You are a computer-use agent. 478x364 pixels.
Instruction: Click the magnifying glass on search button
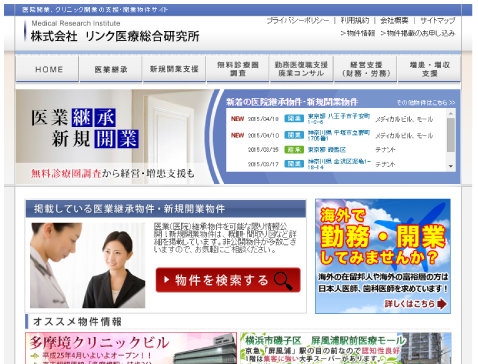[x=283, y=281]
